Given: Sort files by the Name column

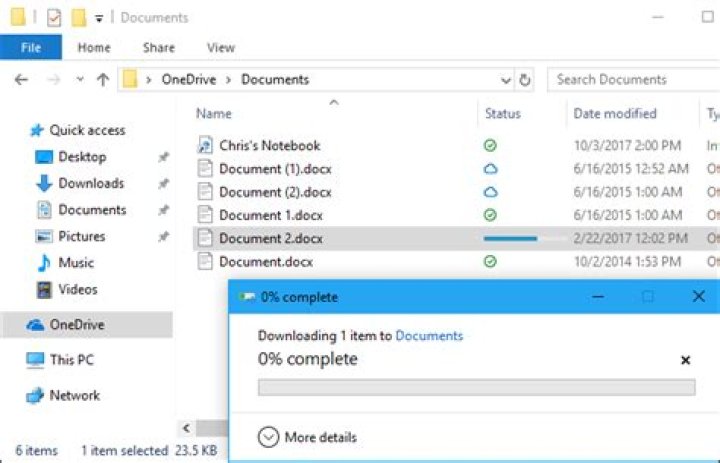Looking at the screenshot, I should point(214,113).
